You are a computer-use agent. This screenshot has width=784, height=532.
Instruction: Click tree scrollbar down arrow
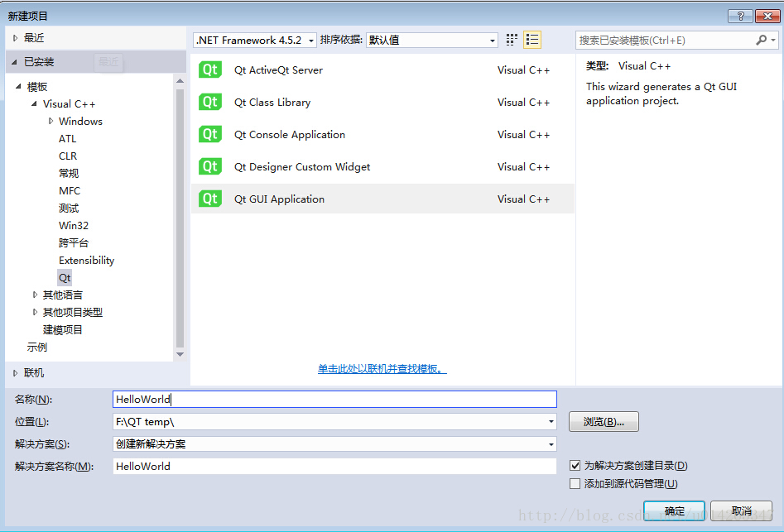pyautogui.click(x=180, y=355)
